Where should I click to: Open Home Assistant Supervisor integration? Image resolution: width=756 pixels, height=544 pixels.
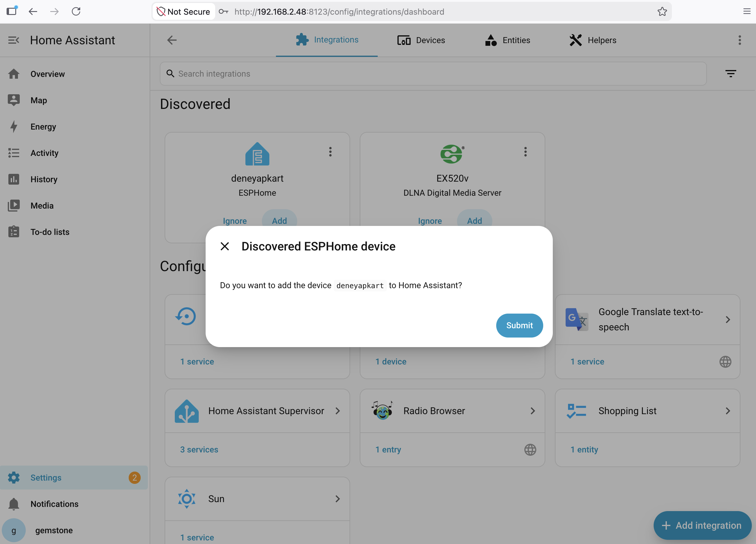[x=257, y=411]
